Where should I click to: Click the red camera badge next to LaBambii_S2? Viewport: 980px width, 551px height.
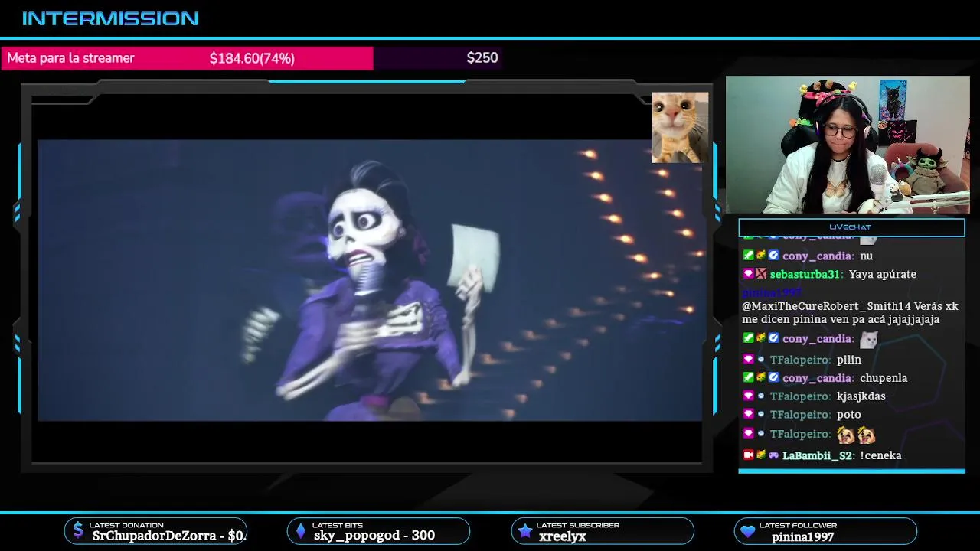click(749, 455)
